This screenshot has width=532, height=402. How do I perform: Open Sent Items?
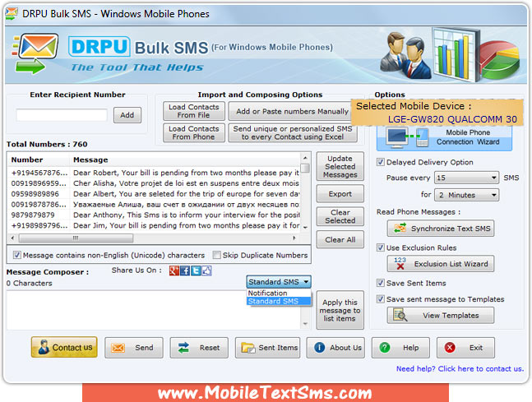267,348
